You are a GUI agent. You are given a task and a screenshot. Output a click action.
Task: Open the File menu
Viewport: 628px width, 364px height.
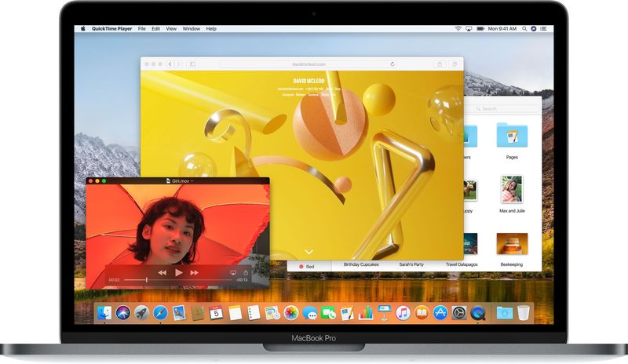click(142, 29)
